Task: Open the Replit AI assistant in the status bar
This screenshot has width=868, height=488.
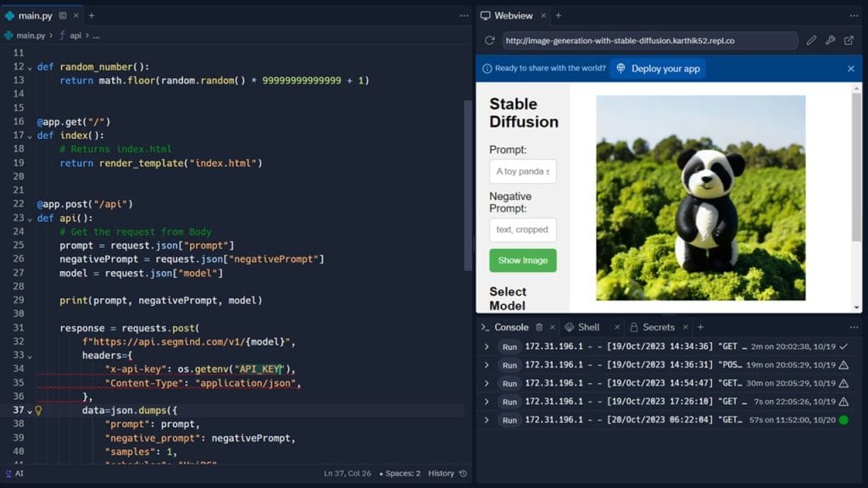Action: [x=16, y=473]
